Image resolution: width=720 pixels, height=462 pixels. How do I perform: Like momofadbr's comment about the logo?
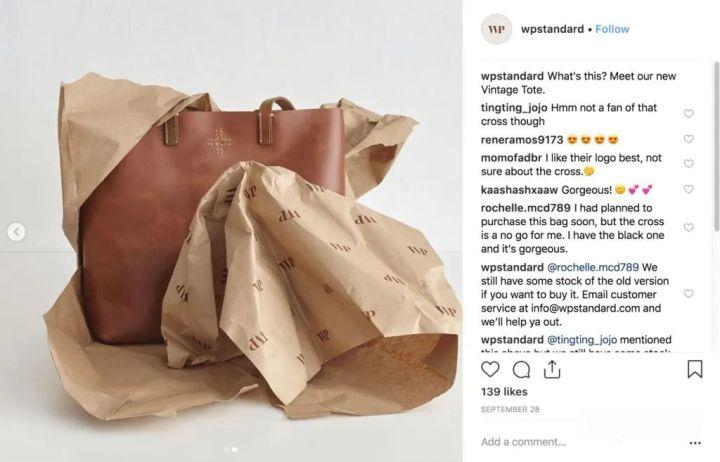point(688,164)
